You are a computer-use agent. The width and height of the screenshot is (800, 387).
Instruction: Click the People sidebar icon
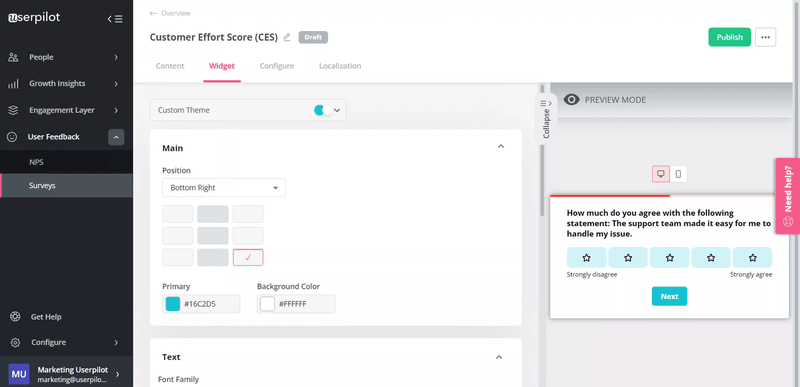click(14, 57)
